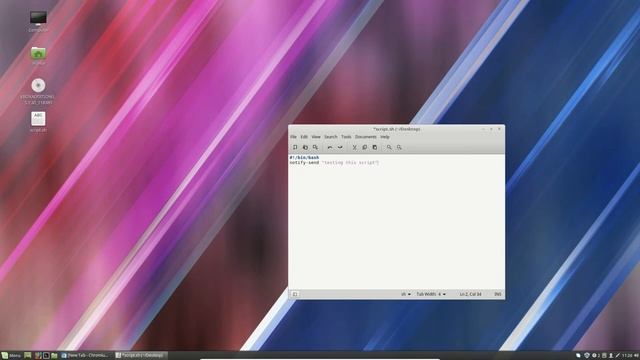
Task: Switch to script.sh editor taskbar entry
Action: click(x=140, y=356)
